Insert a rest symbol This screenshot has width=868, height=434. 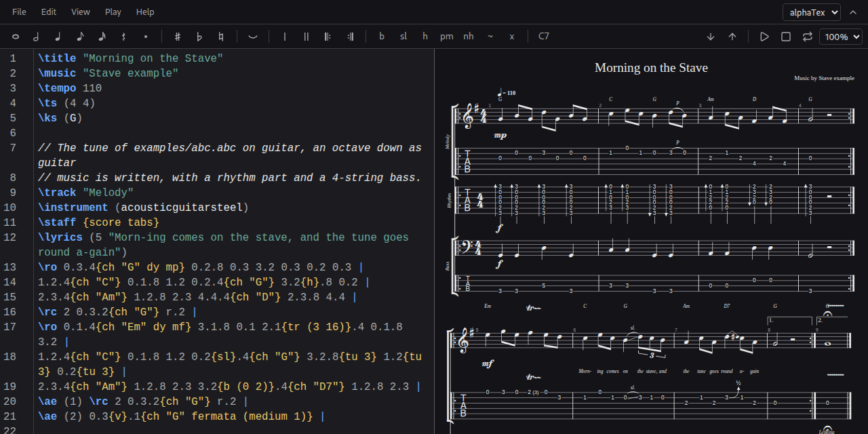point(123,37)
